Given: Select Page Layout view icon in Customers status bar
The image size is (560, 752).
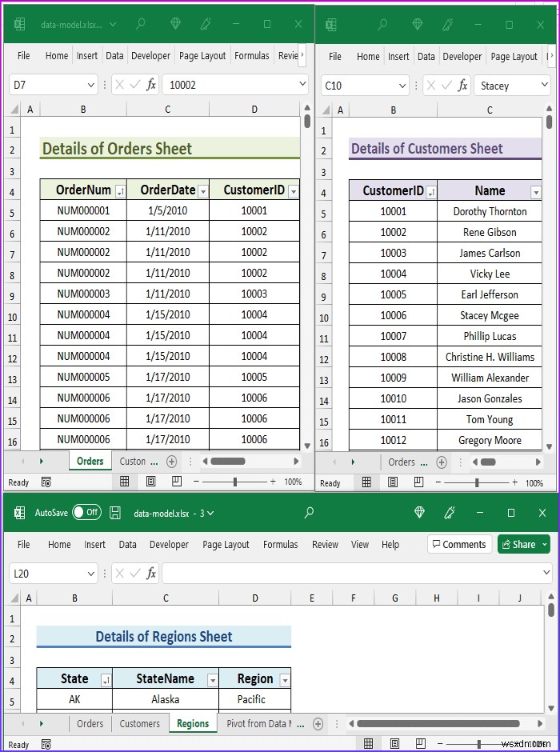Looking at the screenshot, I should tap(393, 482).
